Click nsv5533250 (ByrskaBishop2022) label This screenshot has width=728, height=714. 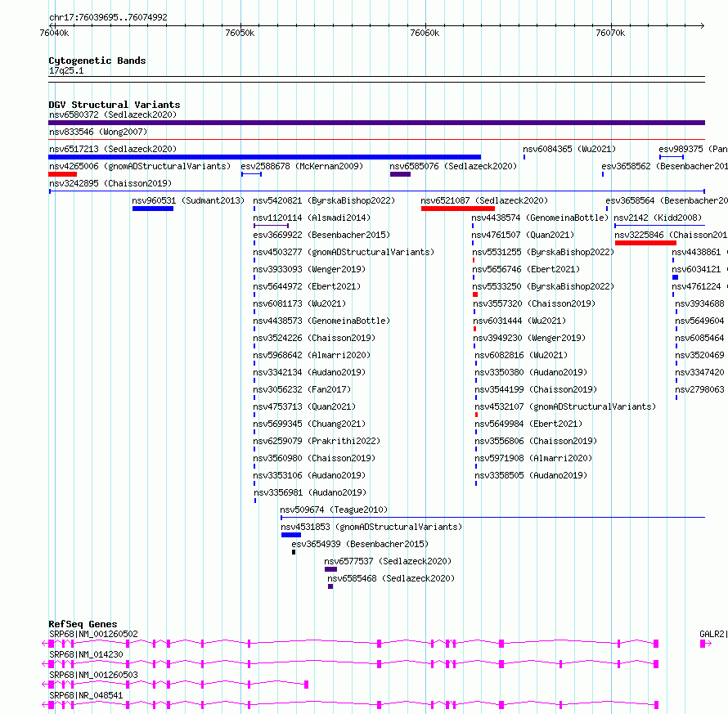click(x=543, y=286)
